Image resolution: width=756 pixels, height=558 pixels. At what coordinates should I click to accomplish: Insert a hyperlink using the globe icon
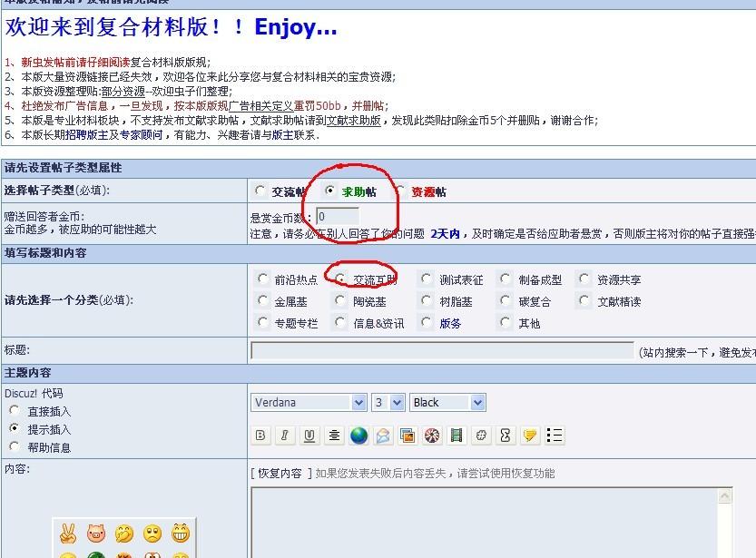(358, 436)
